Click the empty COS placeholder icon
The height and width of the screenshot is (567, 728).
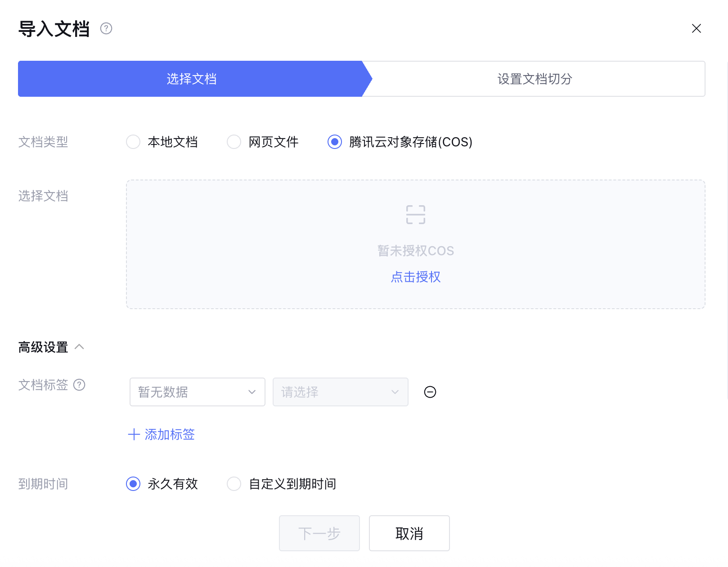[415, 215]
